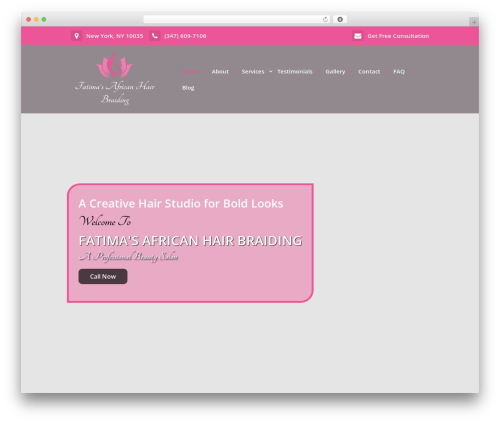Go to the About page
This screenshot has height=423, width=500.
220,72
